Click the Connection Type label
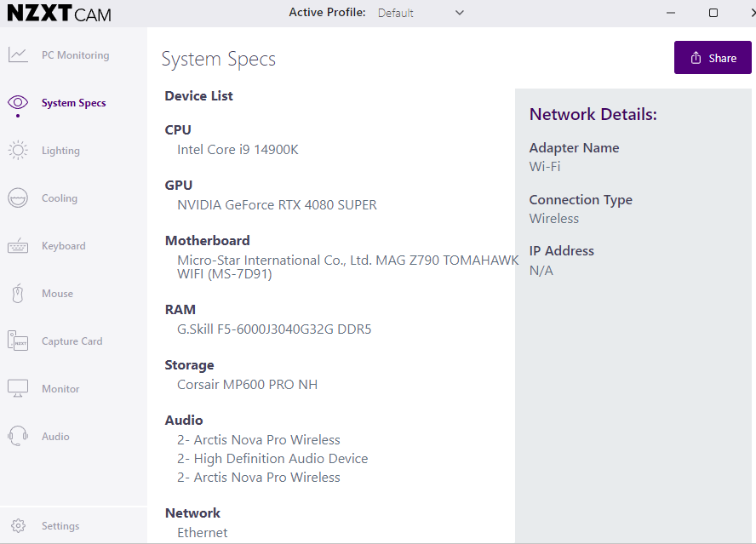The height and width of the screenshot is (544, 756). click(581, 200)
